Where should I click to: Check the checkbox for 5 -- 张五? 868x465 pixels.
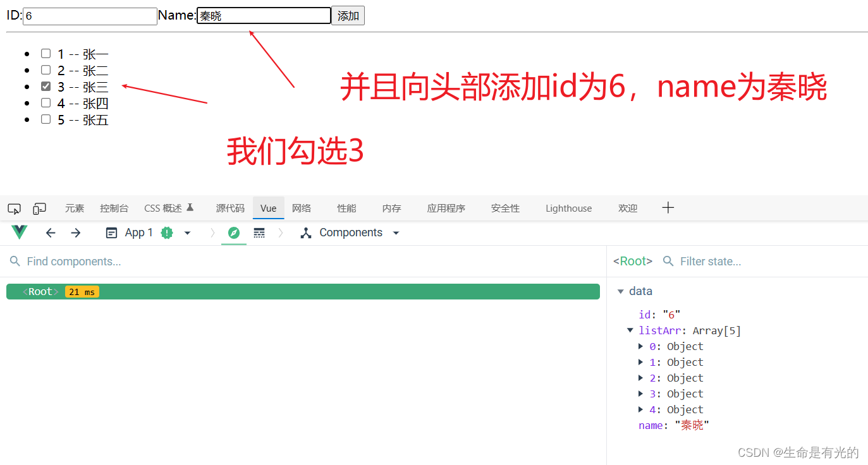point(46,119)
